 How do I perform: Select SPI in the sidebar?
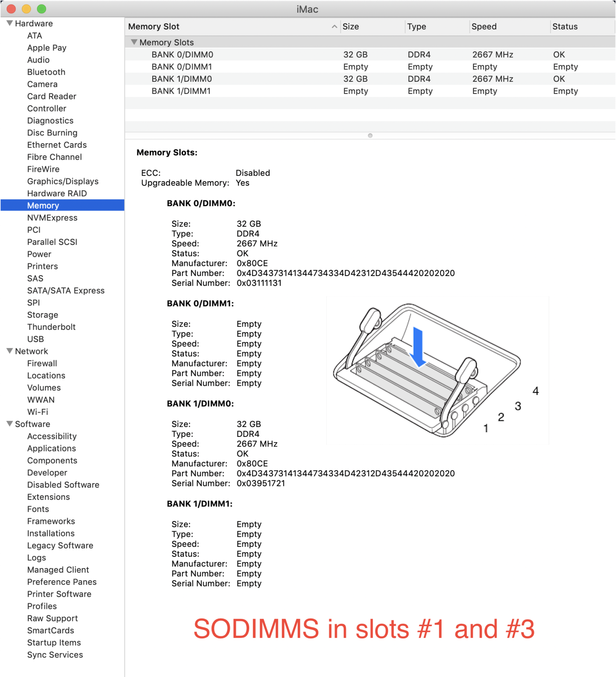(34, 303)
